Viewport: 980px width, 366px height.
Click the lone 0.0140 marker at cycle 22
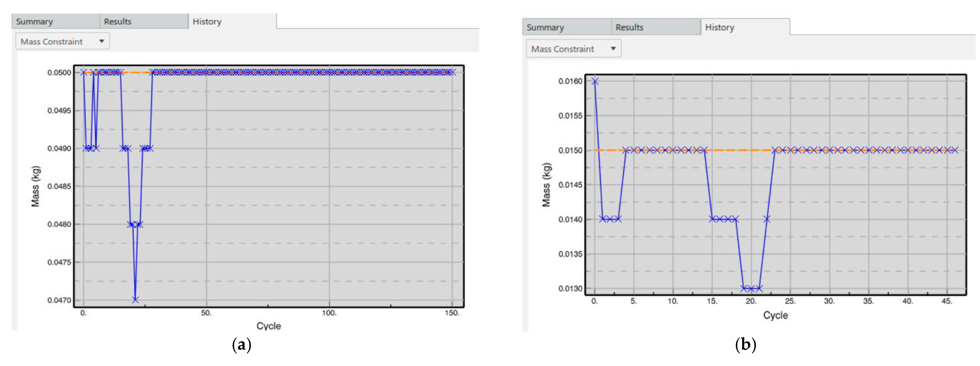tap(767, 219)
